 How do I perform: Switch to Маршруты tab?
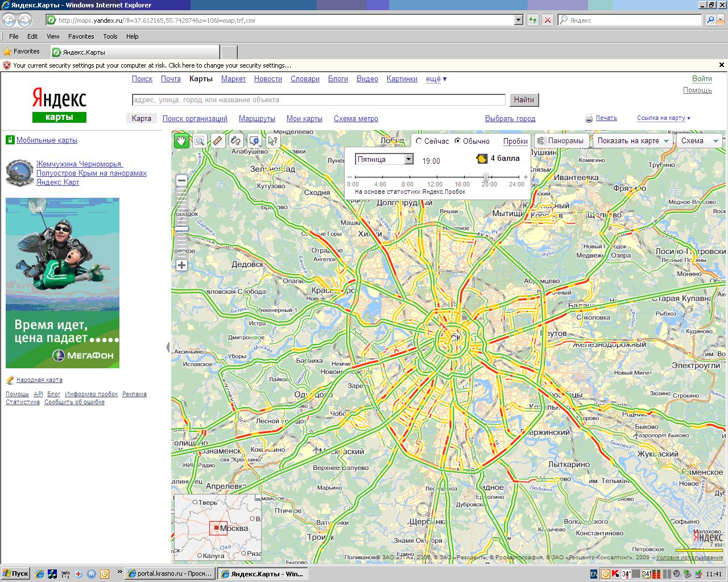tap(257, 118)
